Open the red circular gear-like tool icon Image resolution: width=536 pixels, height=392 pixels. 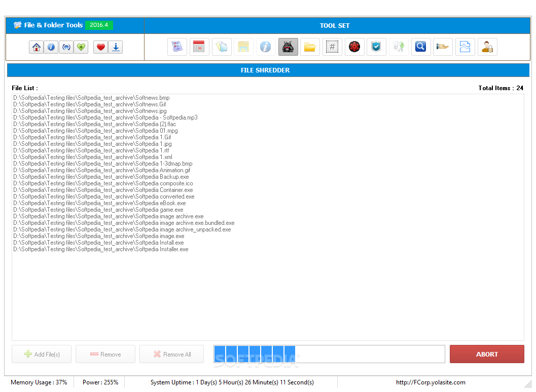[354, 47]
